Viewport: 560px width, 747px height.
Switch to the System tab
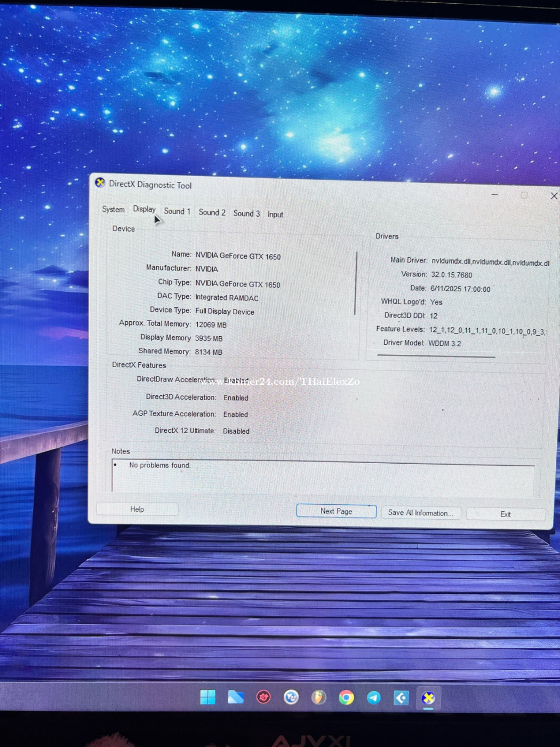tap(113, 209)
